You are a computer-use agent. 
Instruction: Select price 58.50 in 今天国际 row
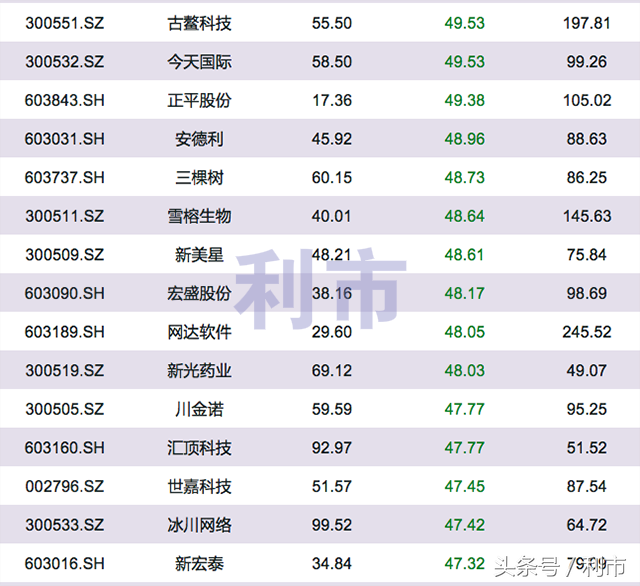tap(331, 62)
